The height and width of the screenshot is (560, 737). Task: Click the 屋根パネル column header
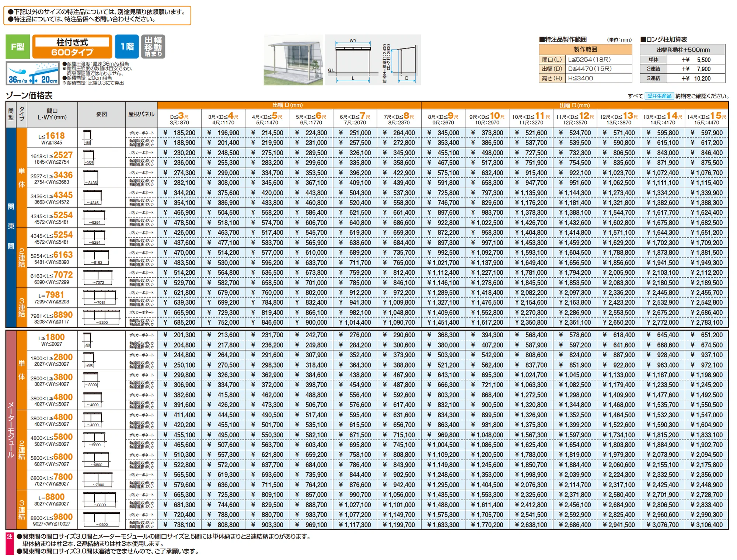click(x=141, y=114)
